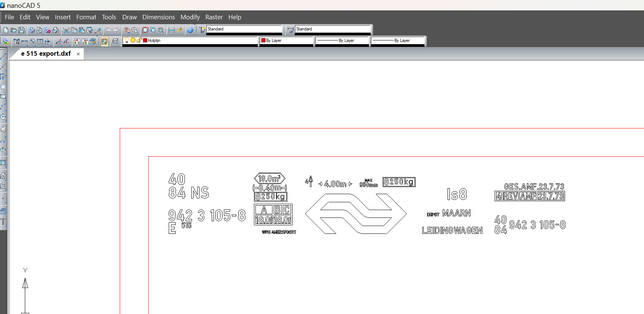Open the color By Layer dropdown

point(287,40)
